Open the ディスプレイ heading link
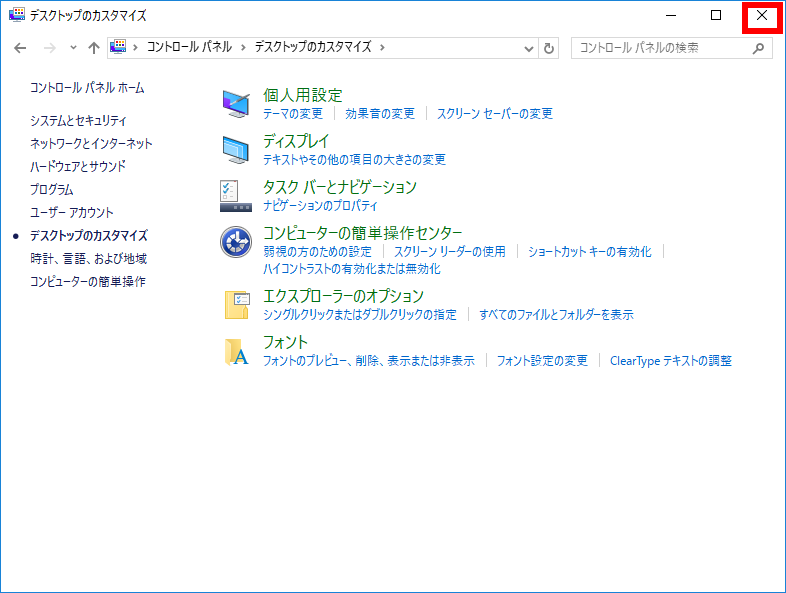This screenshot has height=593, width=786. click(296, 141)
